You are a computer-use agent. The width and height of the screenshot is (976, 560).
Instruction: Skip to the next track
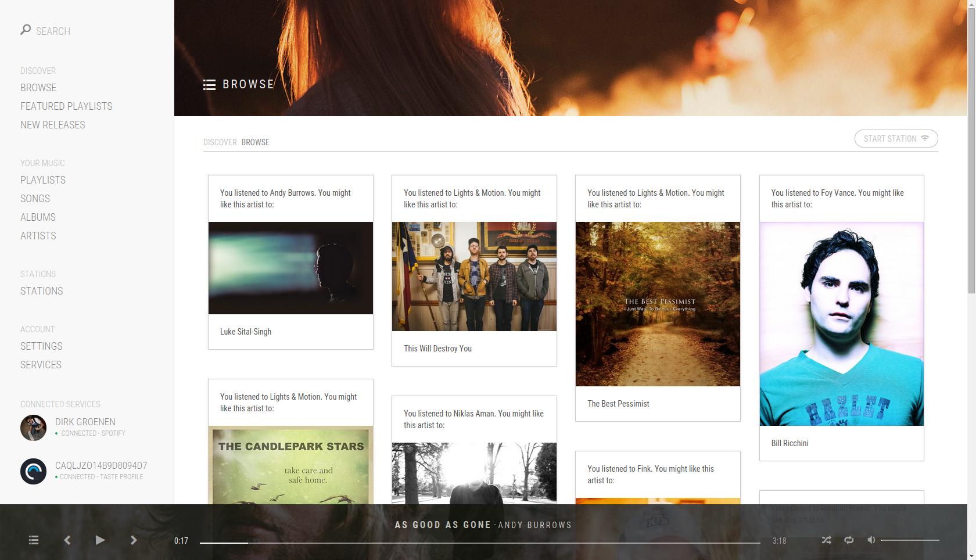(134, 540)
